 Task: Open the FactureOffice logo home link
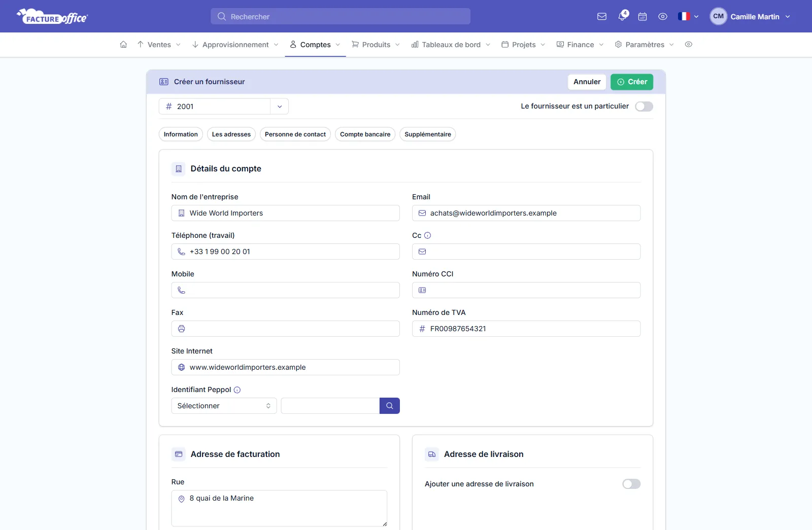[52, 17]
